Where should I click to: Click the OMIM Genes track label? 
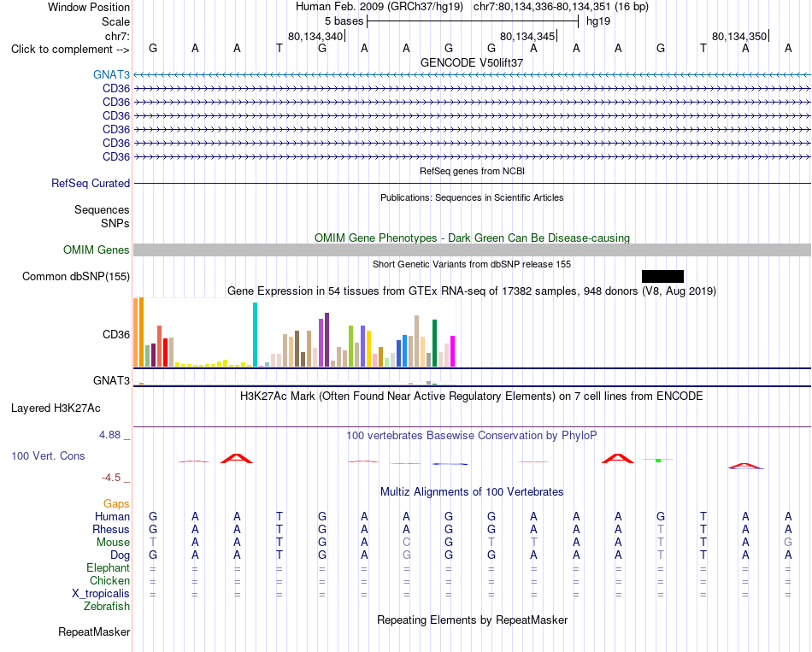[x=97, y=250]
